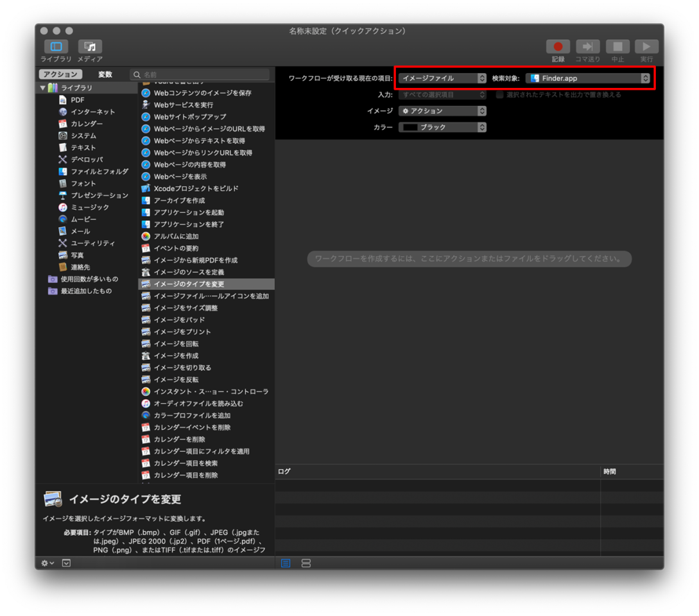Click the Record (記録) button

pos(558,47)
